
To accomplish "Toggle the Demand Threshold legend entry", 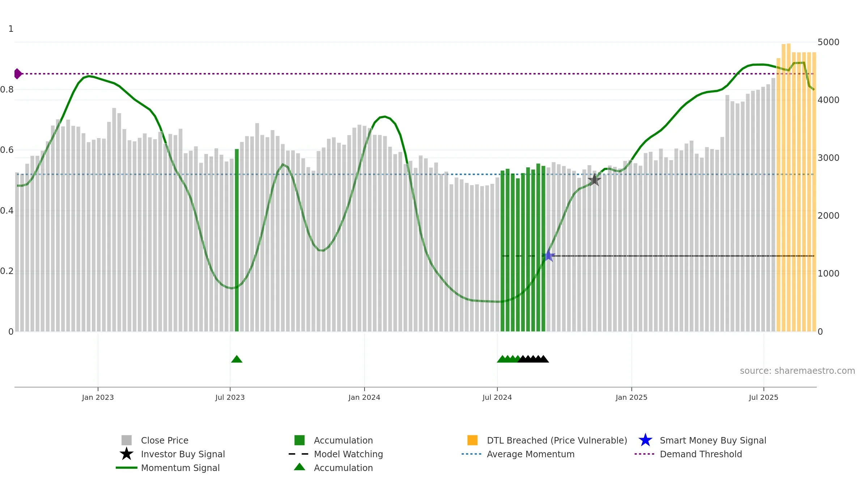I will pos(688,454).
